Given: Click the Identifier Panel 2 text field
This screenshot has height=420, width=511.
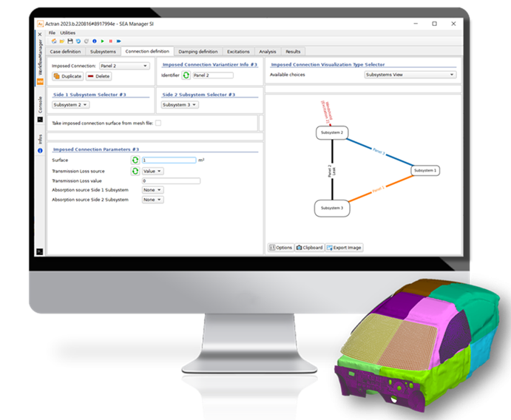Looking at the screenshot, I should [x=213, y=75].
